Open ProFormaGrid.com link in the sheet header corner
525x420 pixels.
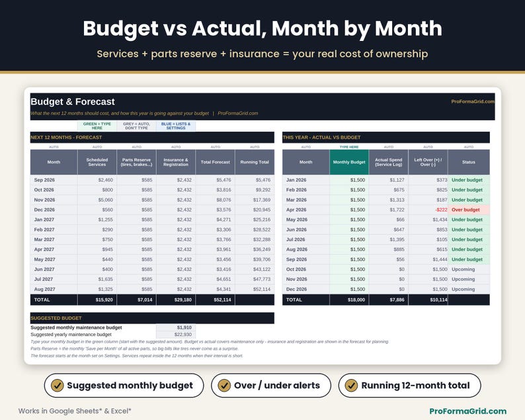[472, 101]
